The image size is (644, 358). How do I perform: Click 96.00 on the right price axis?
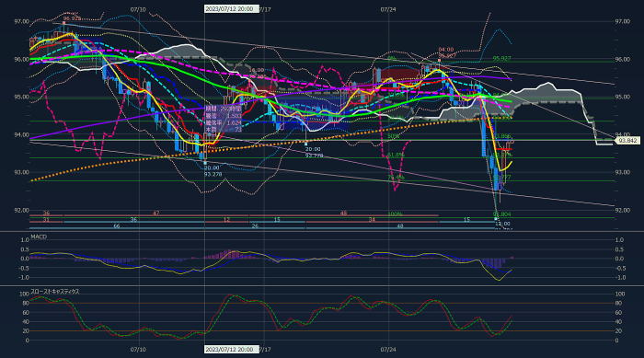tap(622, 59)
